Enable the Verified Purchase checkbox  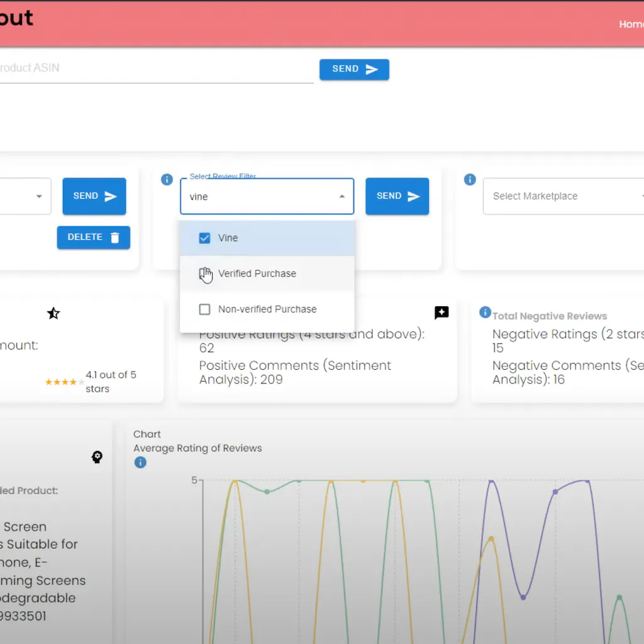point(204,274)
